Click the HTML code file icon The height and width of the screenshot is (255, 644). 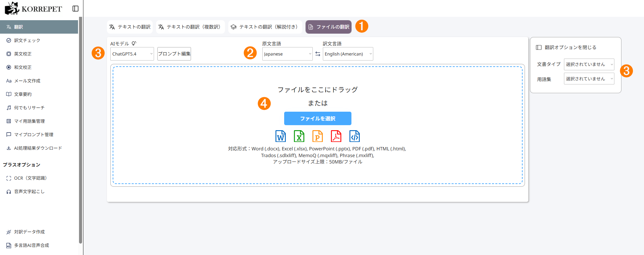tap(355, 136)
